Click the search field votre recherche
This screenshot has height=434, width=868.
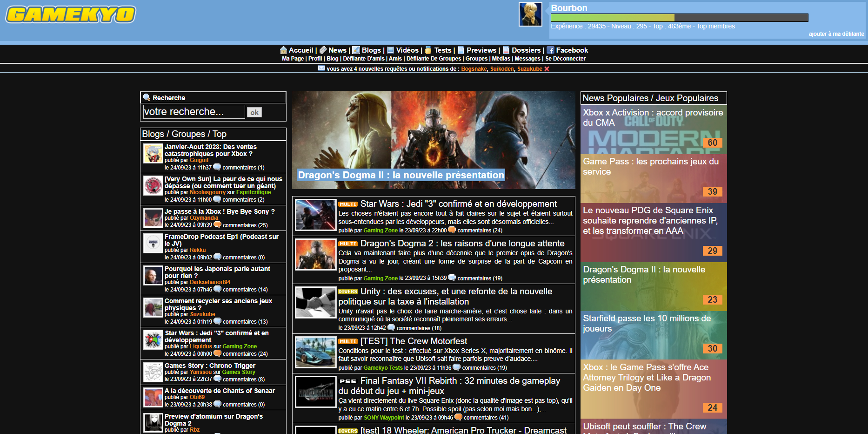pos(194,112)
